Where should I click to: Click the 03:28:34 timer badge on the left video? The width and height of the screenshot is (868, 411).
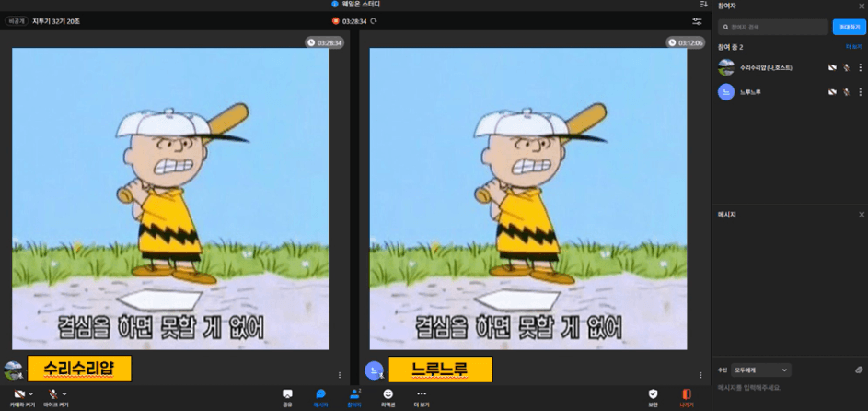324,42
